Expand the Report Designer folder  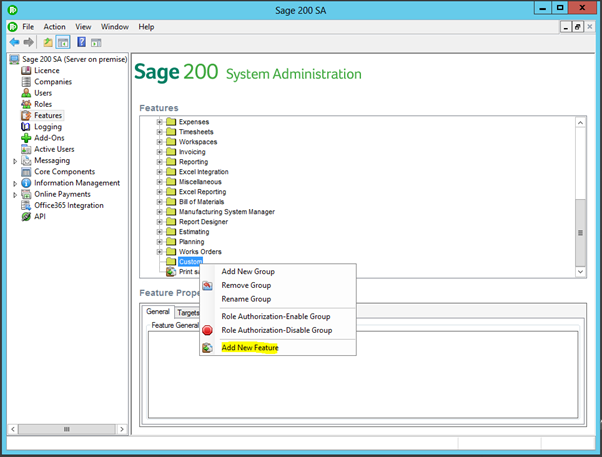coord(159,222)
